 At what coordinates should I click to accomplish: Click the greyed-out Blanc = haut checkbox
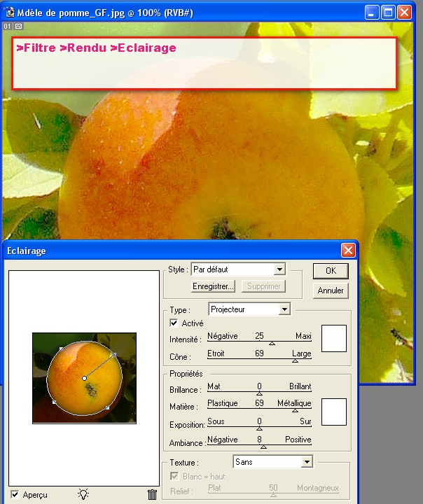(174, 476)
